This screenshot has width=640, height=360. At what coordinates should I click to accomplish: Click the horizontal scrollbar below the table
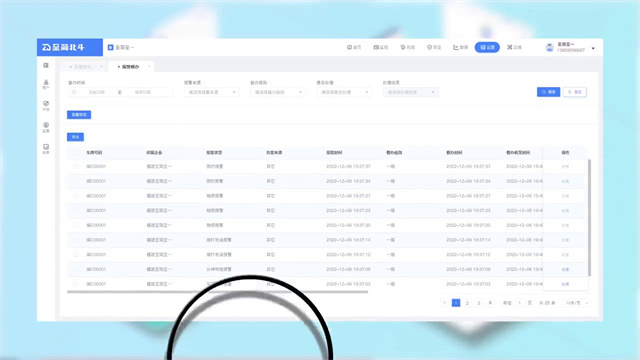click(218, 292)
